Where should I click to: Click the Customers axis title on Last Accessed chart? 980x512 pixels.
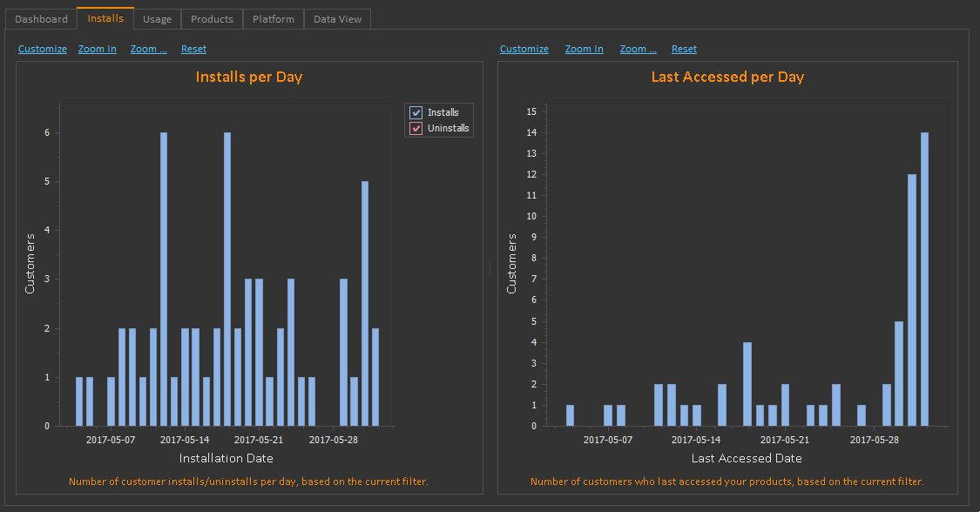[511, 264]
